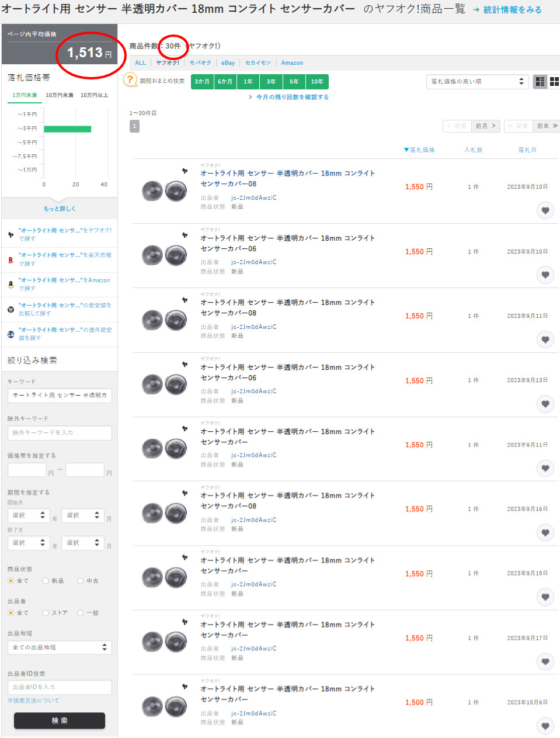Select the 10万円未満 price range tab
Viewport: 560px width, 738px height.
pyautogui.click(x=60, y=95)
